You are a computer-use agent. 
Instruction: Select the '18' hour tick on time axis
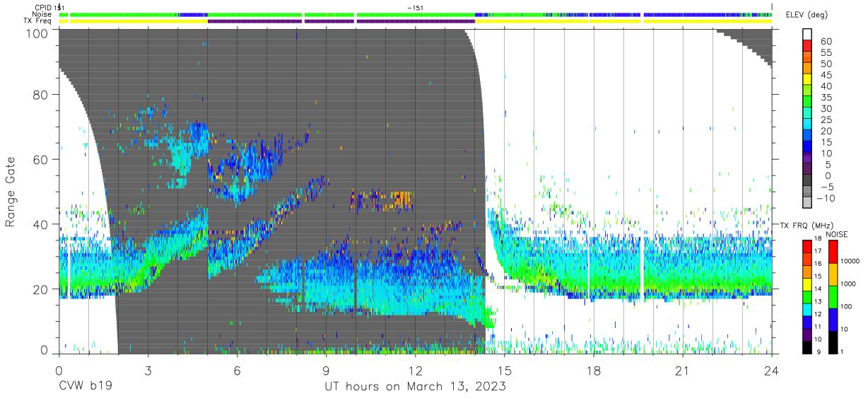[593, 370]
